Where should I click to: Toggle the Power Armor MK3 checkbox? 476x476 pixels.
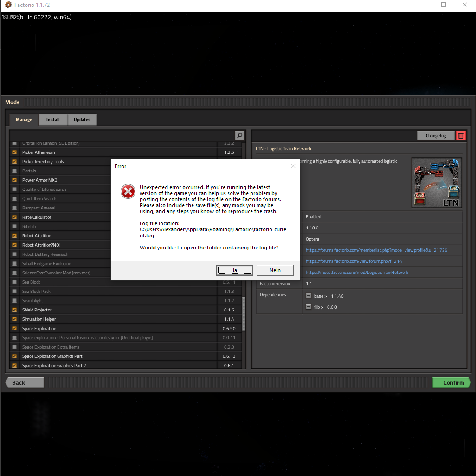tap(14, 180)
